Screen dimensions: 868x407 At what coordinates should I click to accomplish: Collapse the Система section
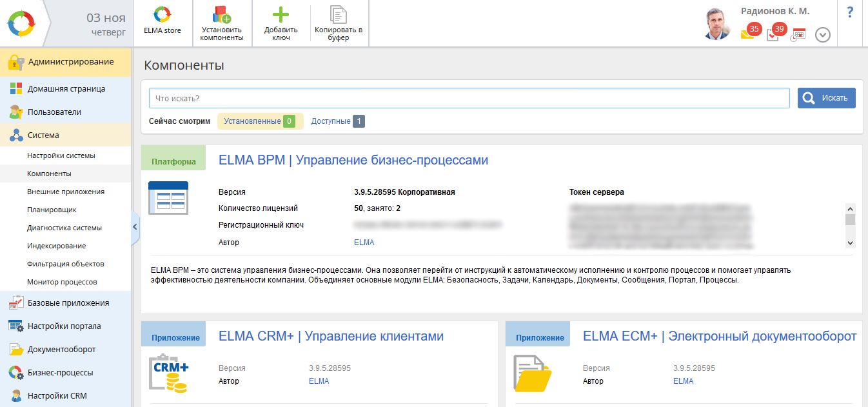(43, 135)
